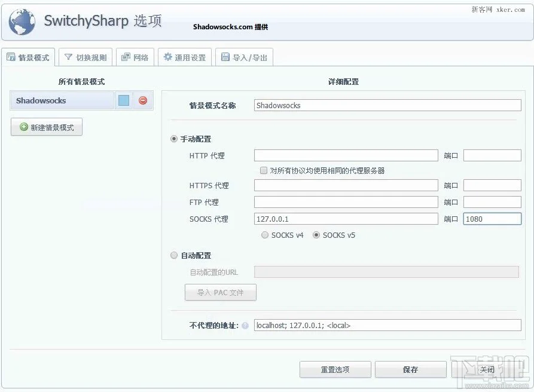The width and height of the screenshot is (534, 392).
Task: Click the SOCKS 代理 address field with 127.0.0.1
Action: click(346, 219)
